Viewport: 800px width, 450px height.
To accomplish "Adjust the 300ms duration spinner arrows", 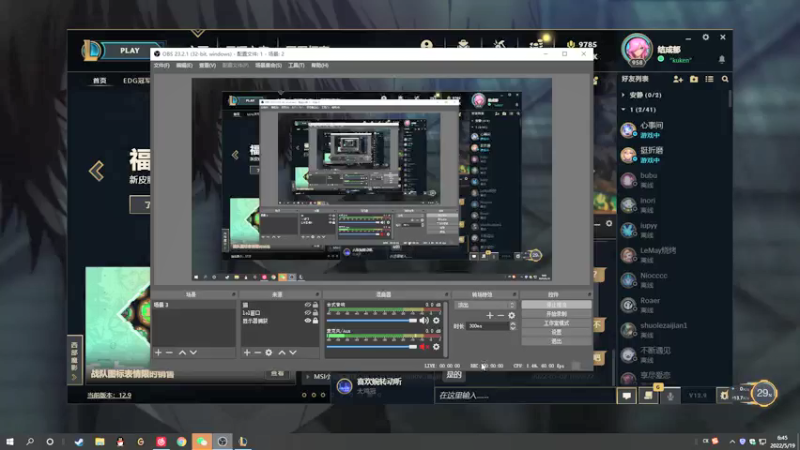I will point(513,326).
